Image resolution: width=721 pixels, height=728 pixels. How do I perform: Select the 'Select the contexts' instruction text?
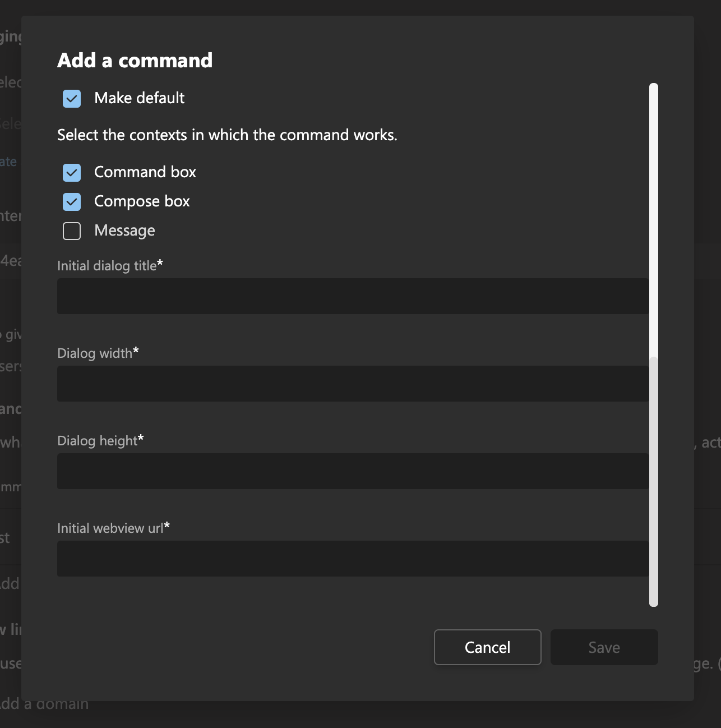coord(227,135)
